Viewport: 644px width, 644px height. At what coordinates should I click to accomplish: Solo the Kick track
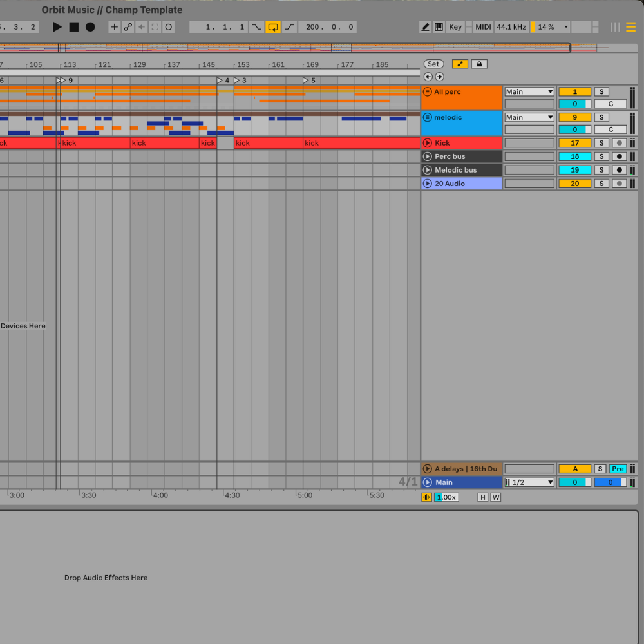tap(601, 143)
